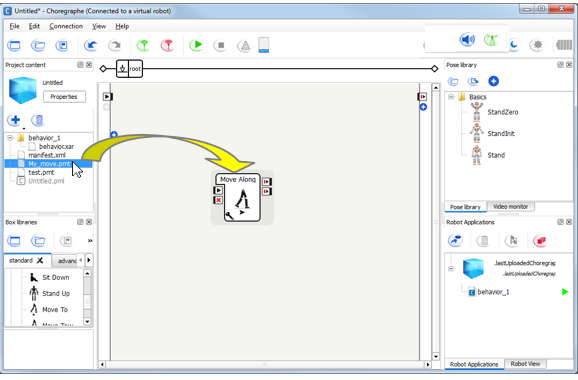
Task: Toggle the red X stop input on Move Along
Action: tap(218, 200)
